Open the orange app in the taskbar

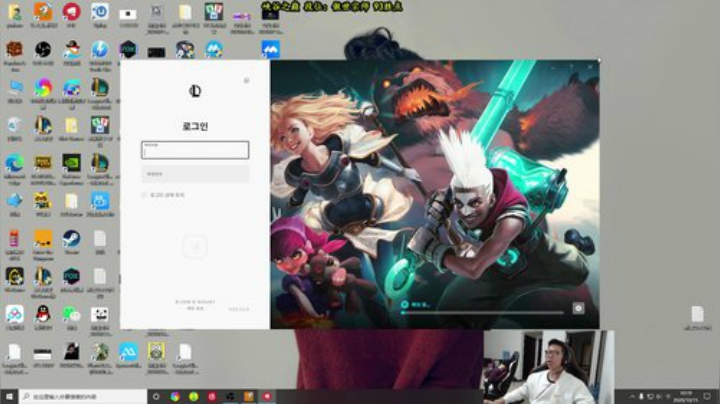click(248, 396)
